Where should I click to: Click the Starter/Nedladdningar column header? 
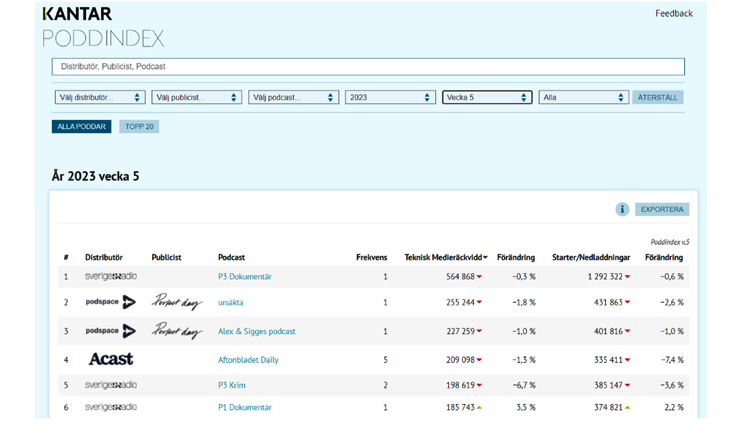coord(591,257)
